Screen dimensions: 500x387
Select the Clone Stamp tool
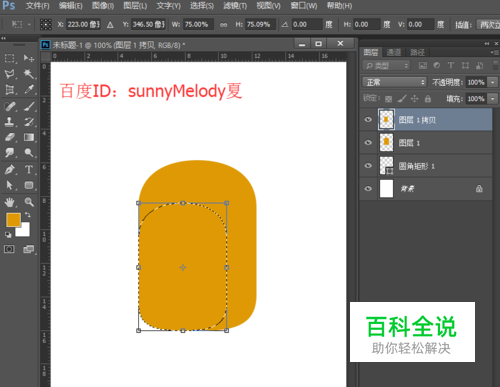point(9,122)
